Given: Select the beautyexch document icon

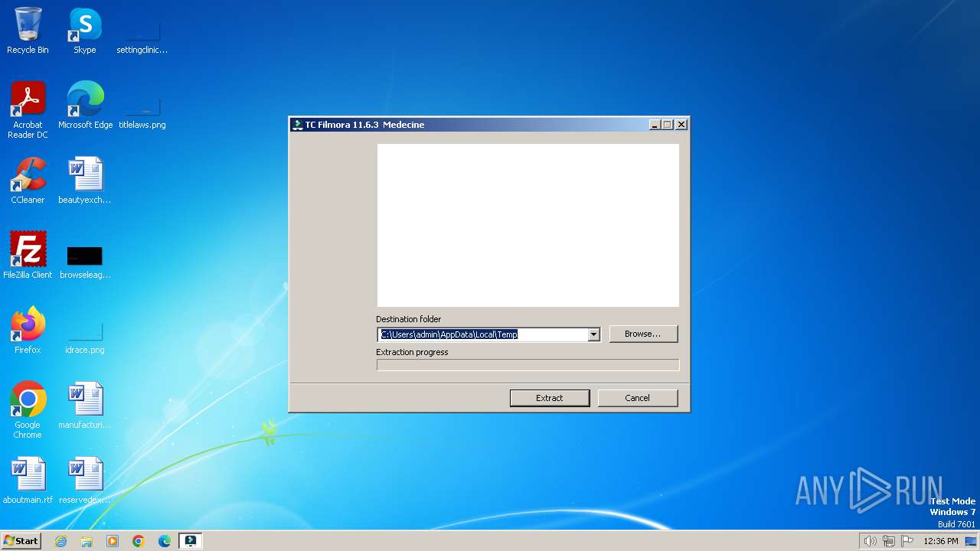Looking at the screenshot, I should click(x=85, y=181).
